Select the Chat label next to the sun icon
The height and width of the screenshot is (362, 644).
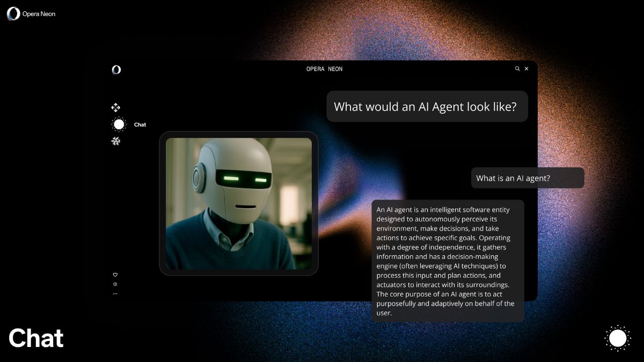(x=140, y=124)
